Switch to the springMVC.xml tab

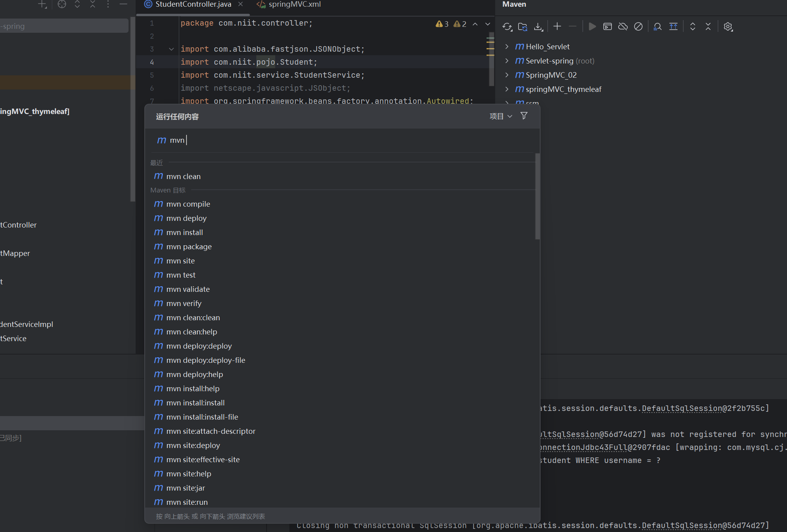pos(294,4)
